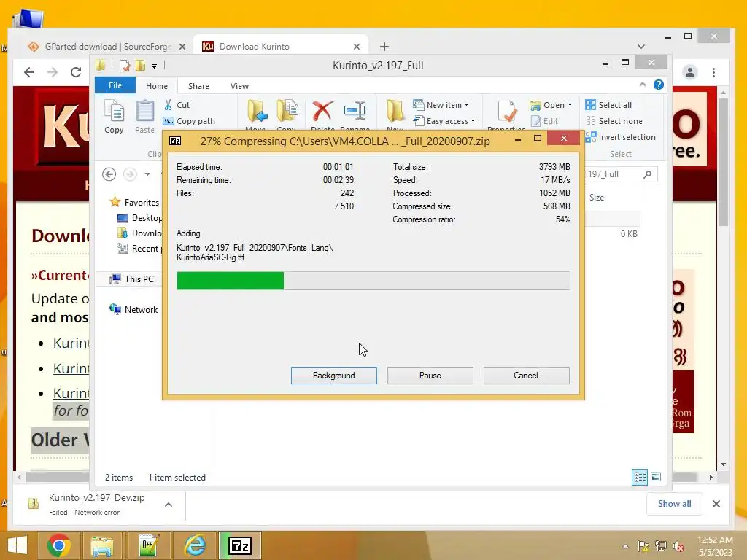Image resolution: width=747 pixels, height=560 pixels.
Task: Open the File tab in Explorer
Action: [115, 85]
